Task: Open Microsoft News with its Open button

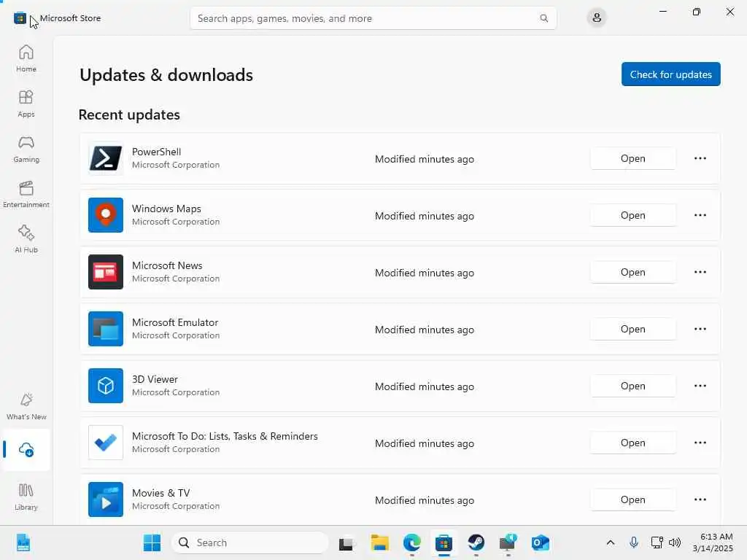Action: (632, 272)
